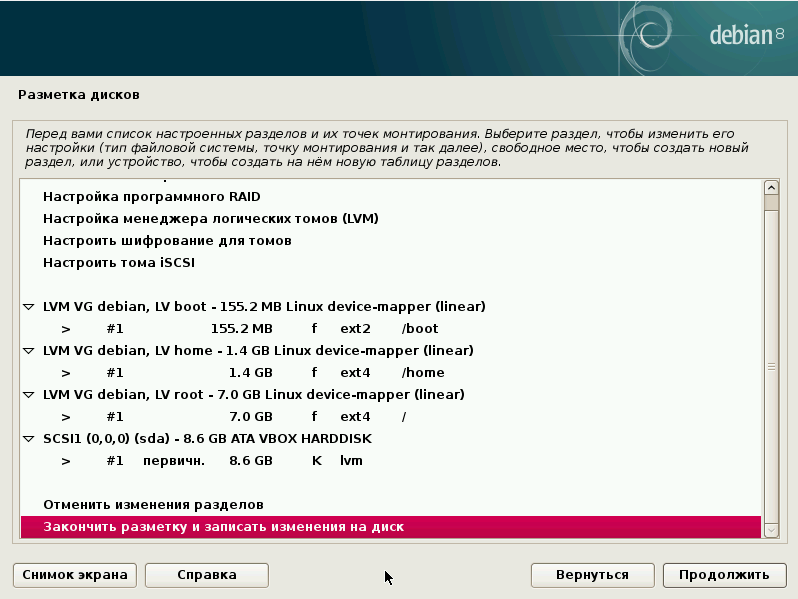Click the scrollbar up arrow
Viewport: 798px width, 599px height.
tap(771, 188)
